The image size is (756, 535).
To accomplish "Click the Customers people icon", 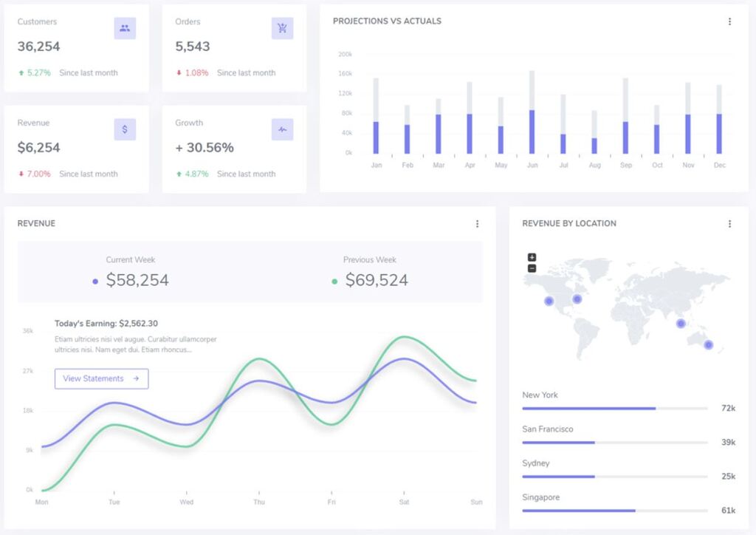I will [x=123, y=28].
